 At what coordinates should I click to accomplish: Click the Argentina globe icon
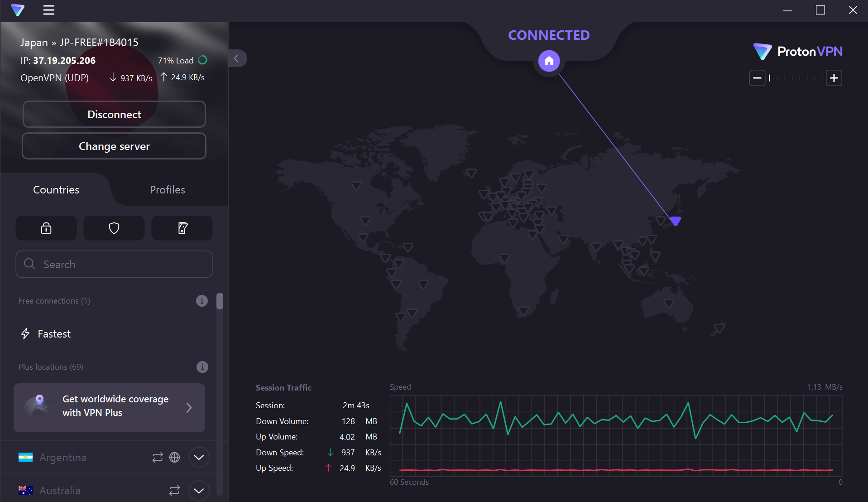click(x=174, y=458)
